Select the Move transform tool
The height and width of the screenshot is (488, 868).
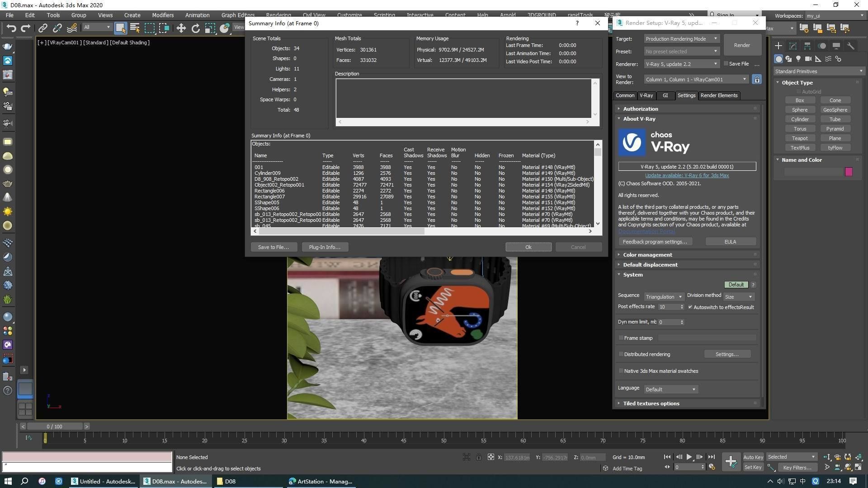point(181,28)
